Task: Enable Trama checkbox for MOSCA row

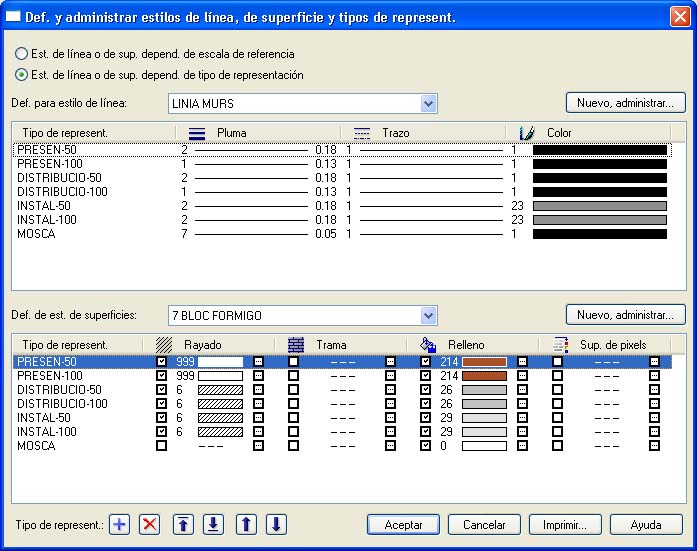Action: pyautogui.click(x=293, y=446)
